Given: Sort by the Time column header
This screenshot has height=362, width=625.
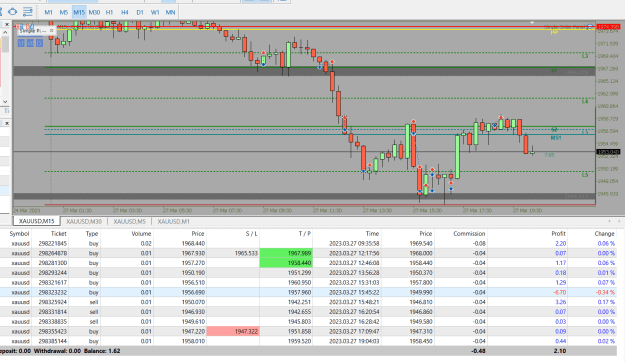Looking at the screenshot, I should tap(372, 234).
